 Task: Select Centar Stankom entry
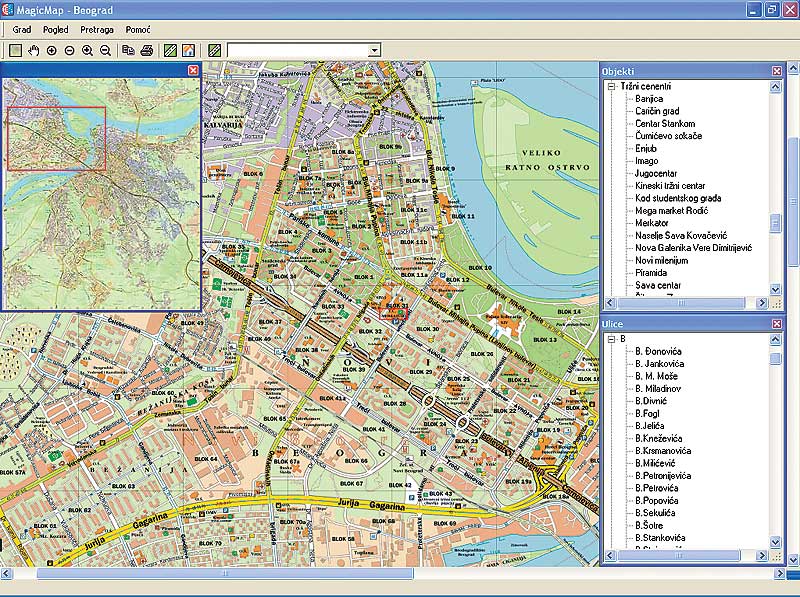coord(665,123)
